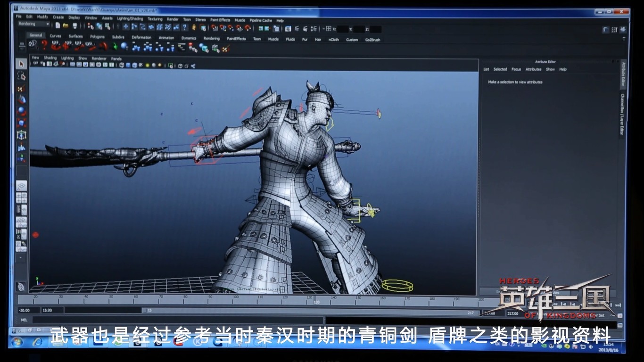Click vertical Channel Box / Layer Editor tab
Image resolution: width=644 pixels, height=362 pixels.
coord(622,115)
